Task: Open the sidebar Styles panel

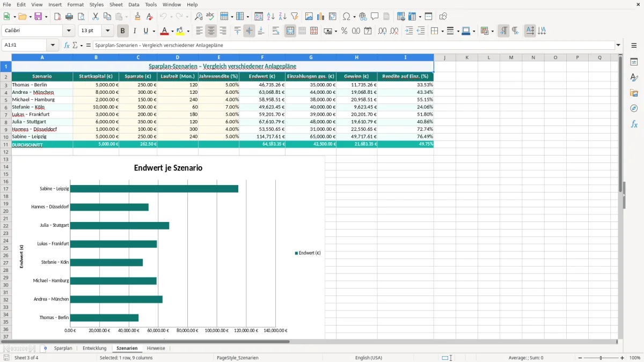Action: 634,77
